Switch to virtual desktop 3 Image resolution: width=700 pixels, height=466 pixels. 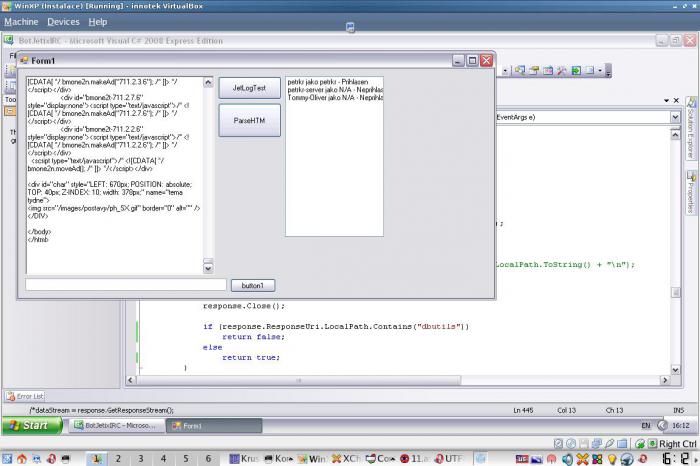[141, 458]
